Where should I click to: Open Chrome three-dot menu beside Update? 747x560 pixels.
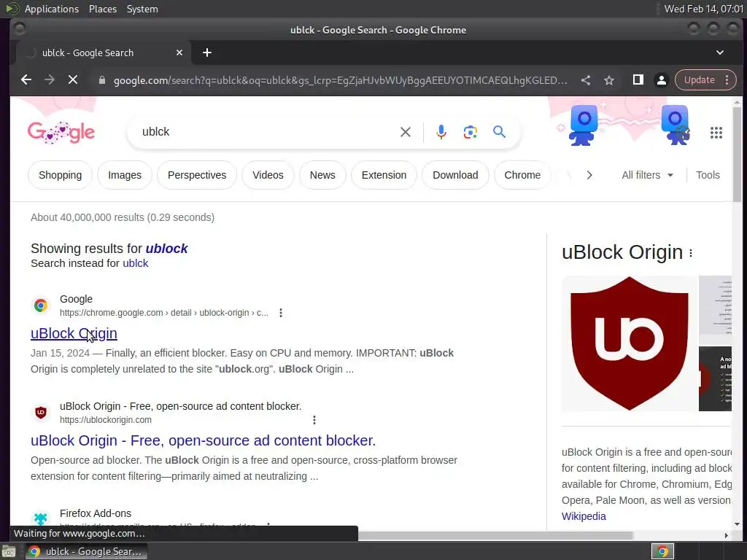[x=727, y=80]
